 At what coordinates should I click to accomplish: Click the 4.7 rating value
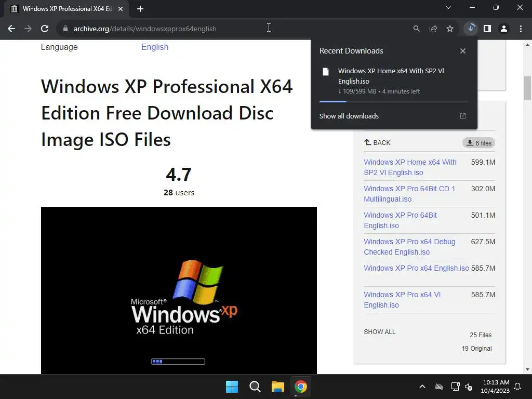coord(179,175)
